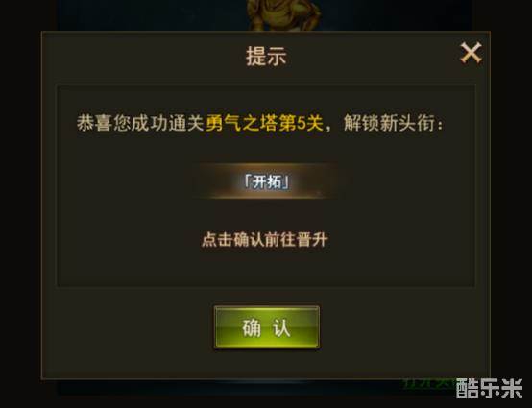Tap the green text hidden behind dialog corner

429,383
